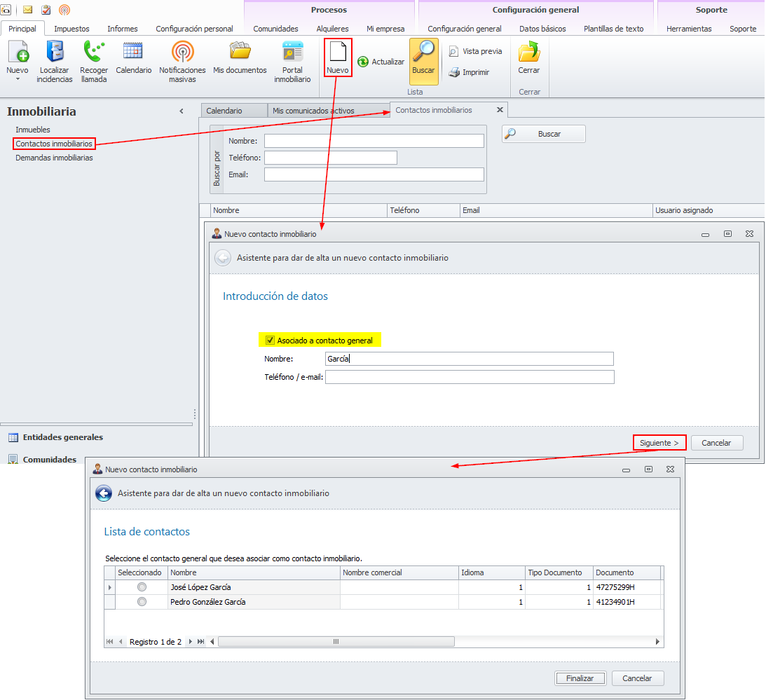Select radio button for José López García
This screenshot has width=766, height=700.
[x=142, y=586]
